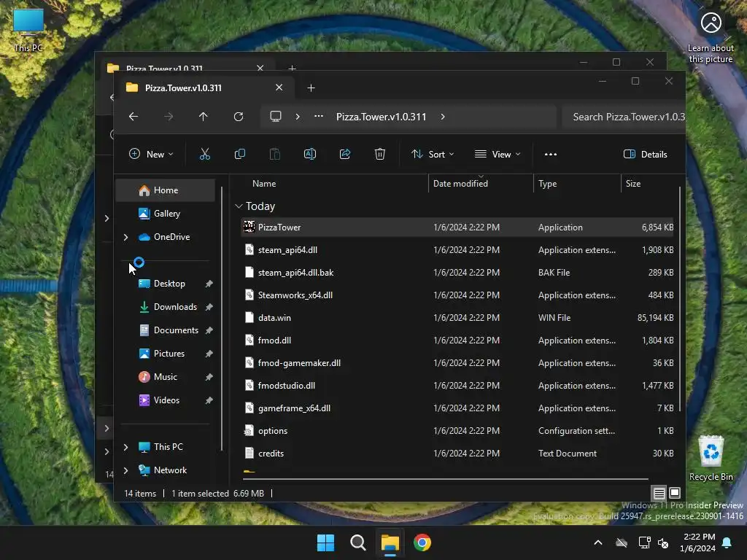The height and width of the screenshot is (560, 747).
Task: Open the View dropdown
Action: [498, 155]
